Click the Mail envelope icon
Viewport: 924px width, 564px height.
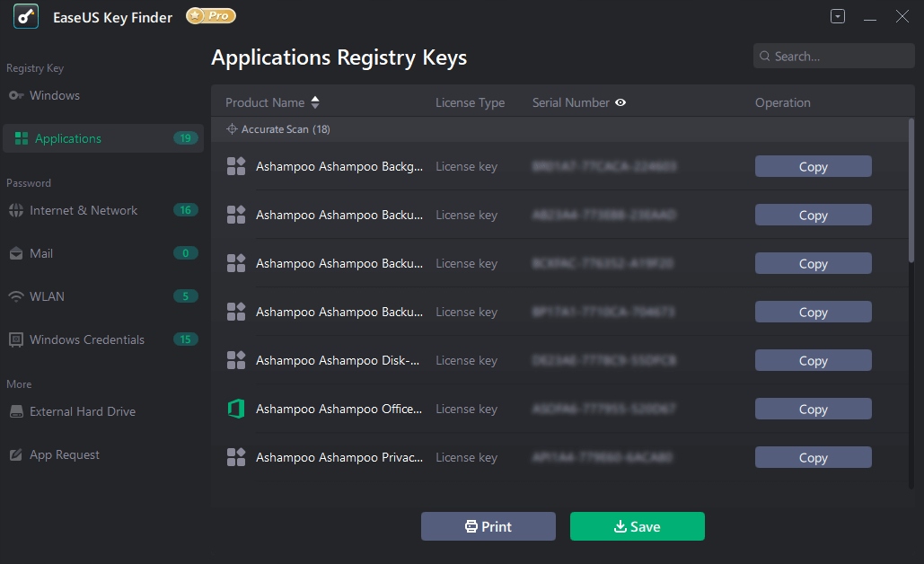(x=15, y=253)
